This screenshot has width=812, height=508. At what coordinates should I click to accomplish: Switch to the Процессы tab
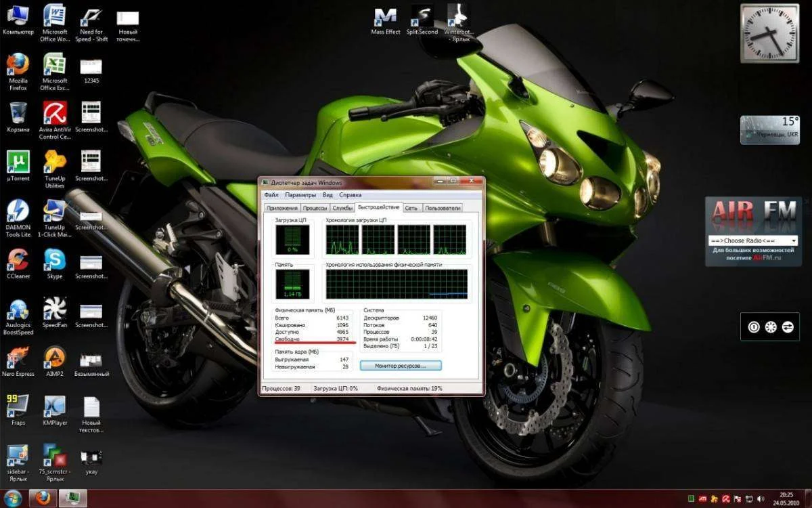click(x=315, y=208)
